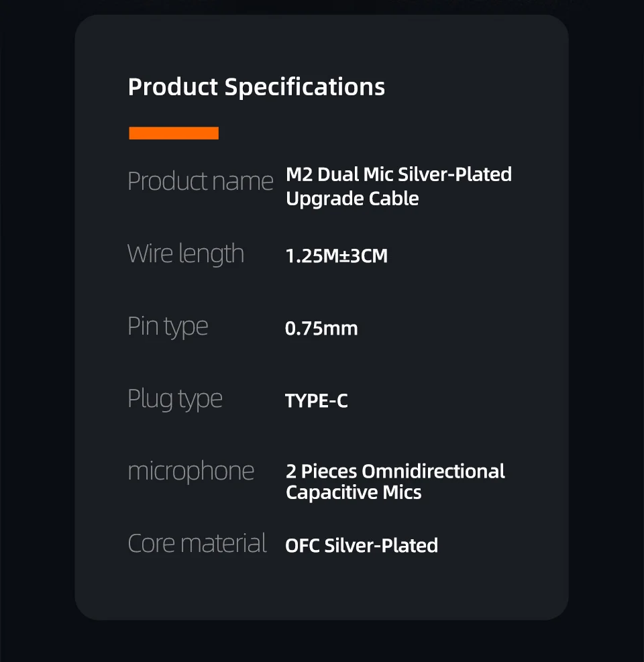
Task: Click 'Silver-Plated' in the core material value
Action: pyautogui.click(x=381, y=545)
